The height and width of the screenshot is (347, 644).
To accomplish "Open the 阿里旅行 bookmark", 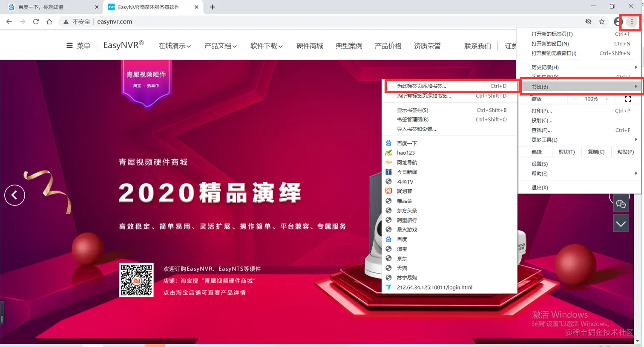I will (x=449, y=220).
